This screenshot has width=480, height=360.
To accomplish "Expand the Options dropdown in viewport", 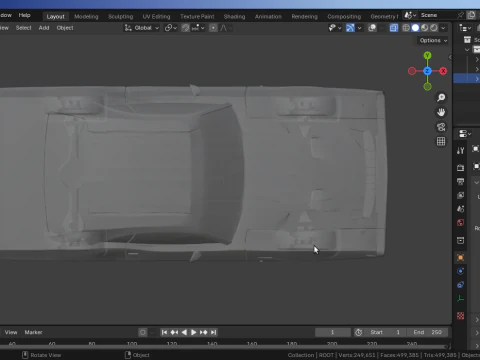I will pyautogui.click(x=433, y=40).
